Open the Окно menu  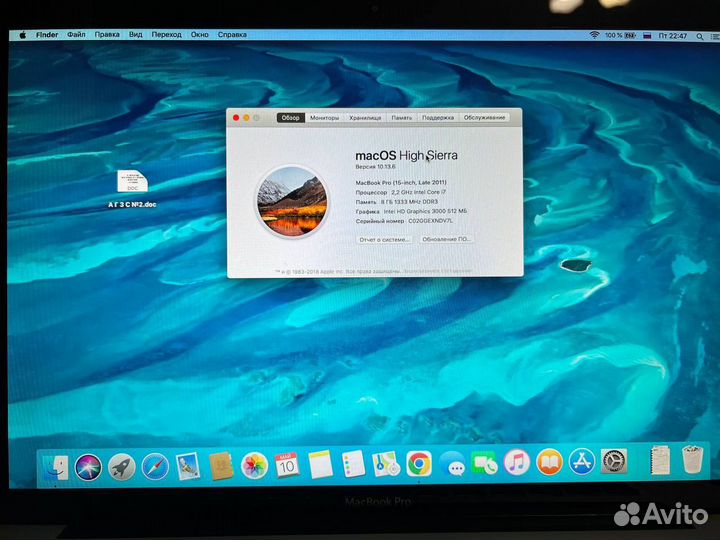pos(200,34)
